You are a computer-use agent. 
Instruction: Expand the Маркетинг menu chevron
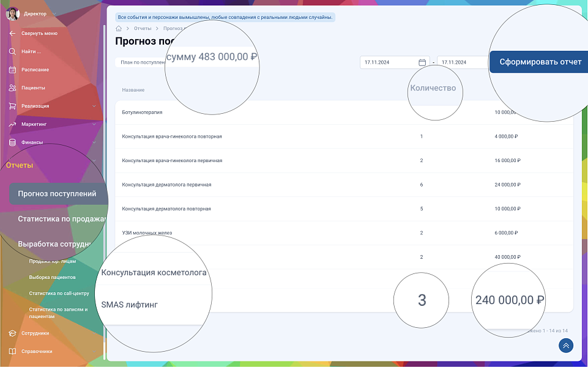(94, 125)
